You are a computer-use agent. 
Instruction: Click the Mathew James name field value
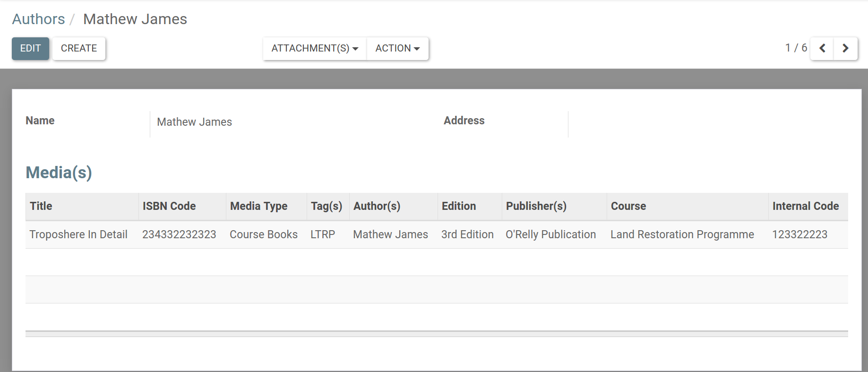pyautogui.click(x=194, y=122)
